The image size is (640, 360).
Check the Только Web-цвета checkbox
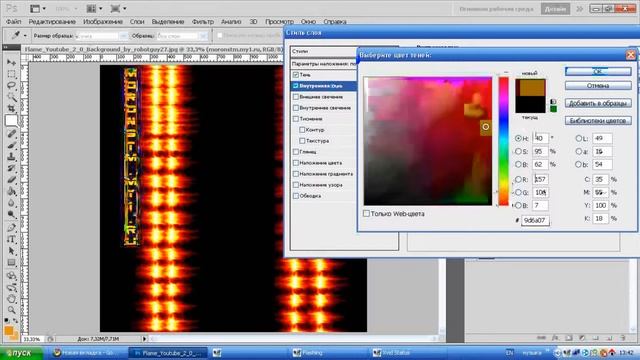coord(367,213)
